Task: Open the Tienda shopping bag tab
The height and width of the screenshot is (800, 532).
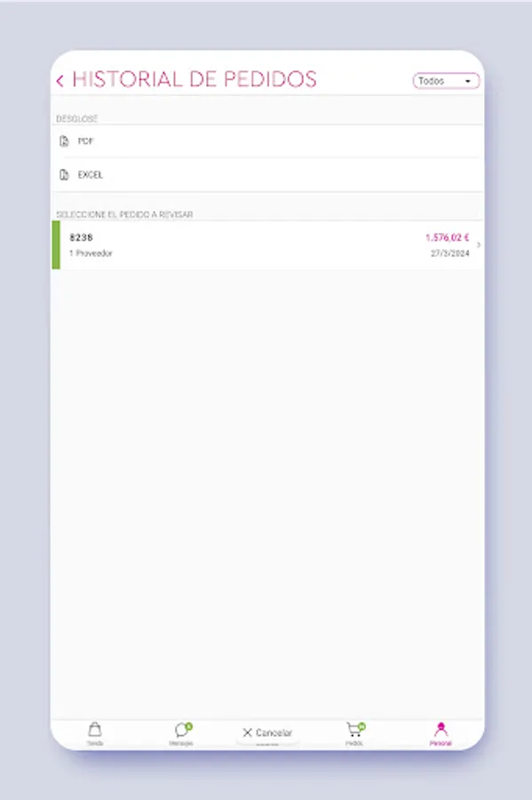Action: click(95, 733)
